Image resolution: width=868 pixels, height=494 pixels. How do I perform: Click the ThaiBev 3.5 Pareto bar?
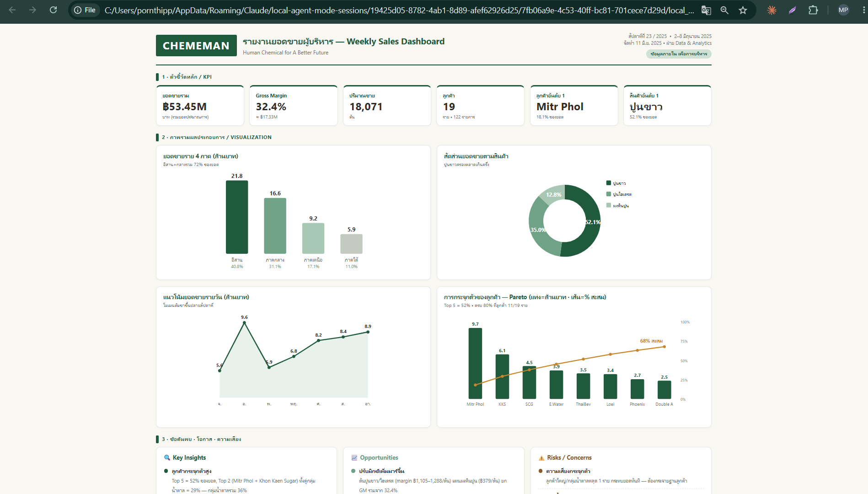point(583,386)
